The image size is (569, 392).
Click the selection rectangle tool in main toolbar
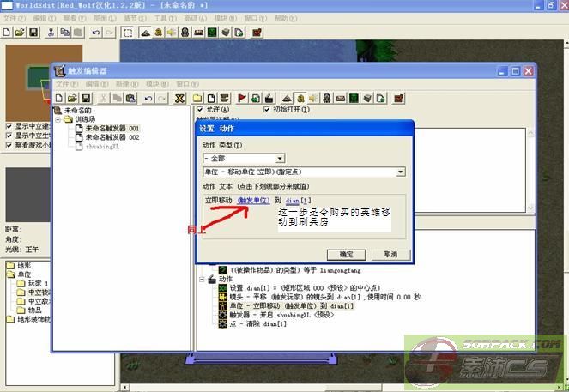(127, 33)
